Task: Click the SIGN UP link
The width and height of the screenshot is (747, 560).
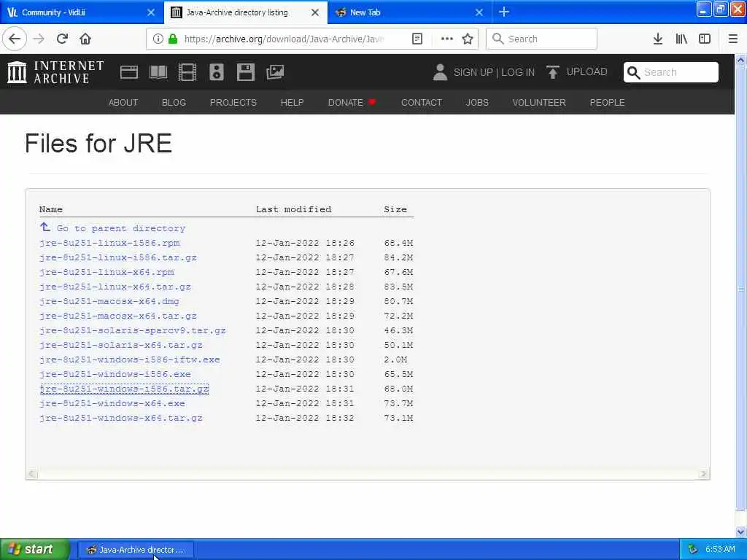Action: (x=473, y=72)
